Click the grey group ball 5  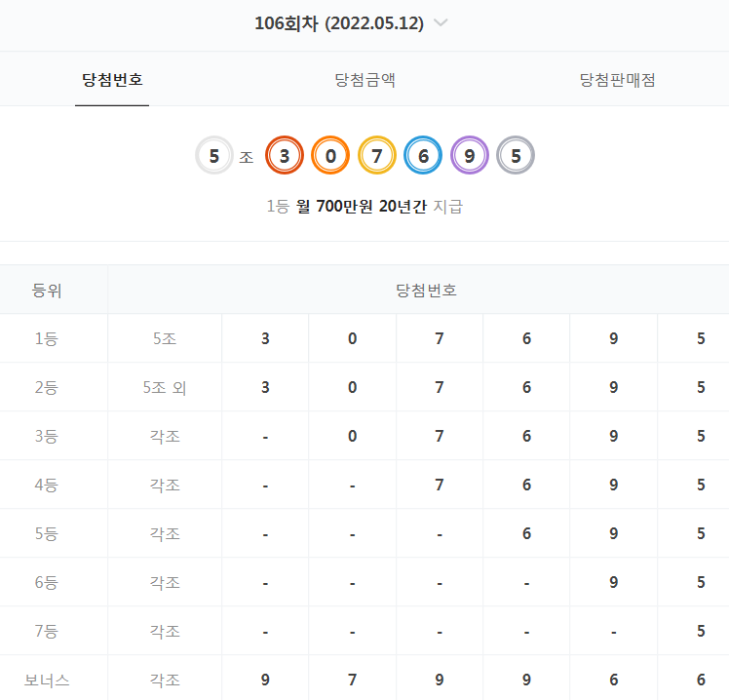pyautogui.click(x=213, y=155)
